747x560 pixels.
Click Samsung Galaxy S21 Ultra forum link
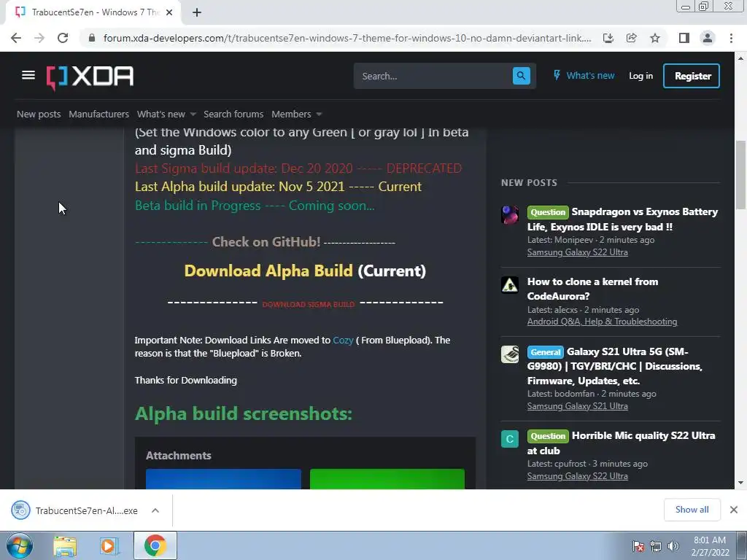point(578,406)
